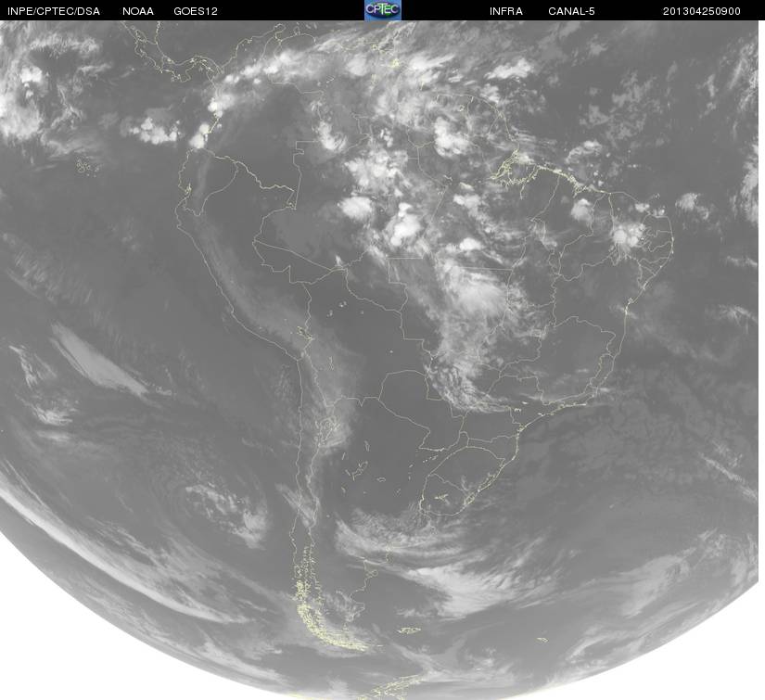Click the GOES12 satellite label
This screenshot has height=700, width=765.
click(196, 11)
